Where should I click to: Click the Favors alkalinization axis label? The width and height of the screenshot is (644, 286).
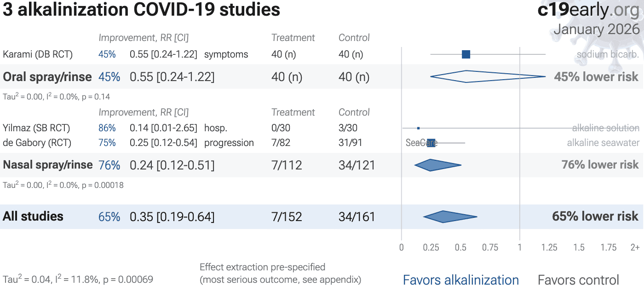(x=460, y=280)
